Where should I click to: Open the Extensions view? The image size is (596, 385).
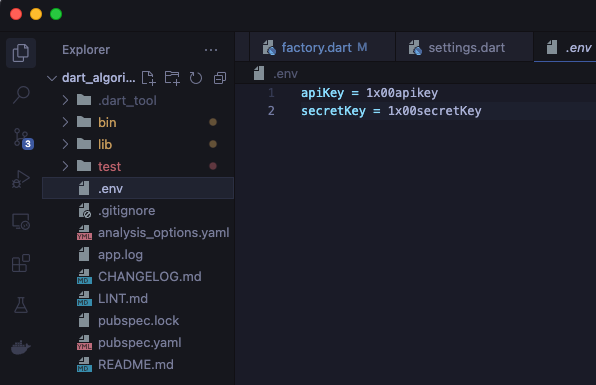(x=21, y=263)
